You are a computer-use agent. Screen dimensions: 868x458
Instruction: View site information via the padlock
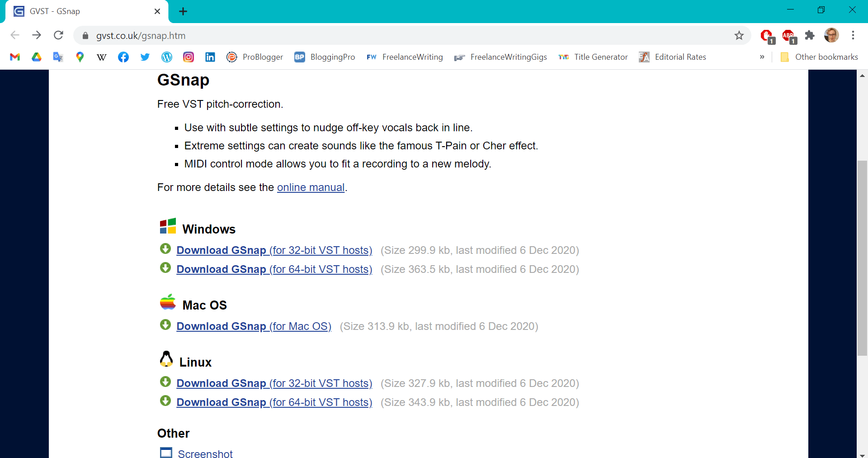tap(85, 36)
